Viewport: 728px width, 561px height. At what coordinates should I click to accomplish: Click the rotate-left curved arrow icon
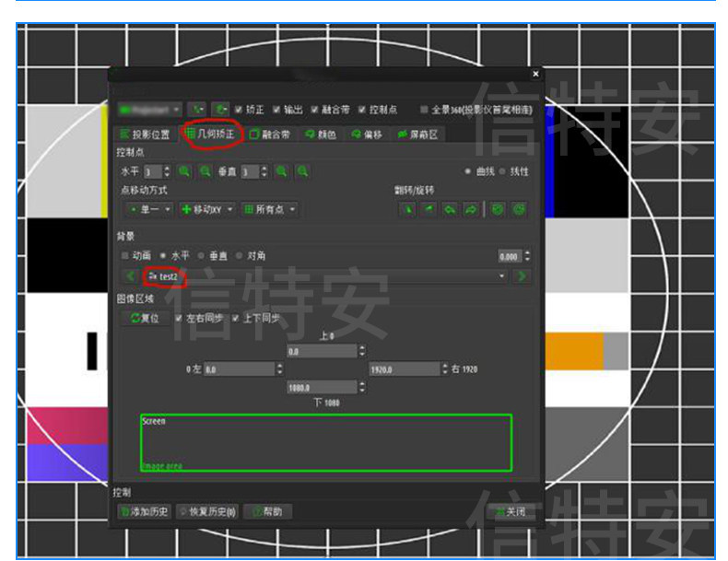(450, 210)
